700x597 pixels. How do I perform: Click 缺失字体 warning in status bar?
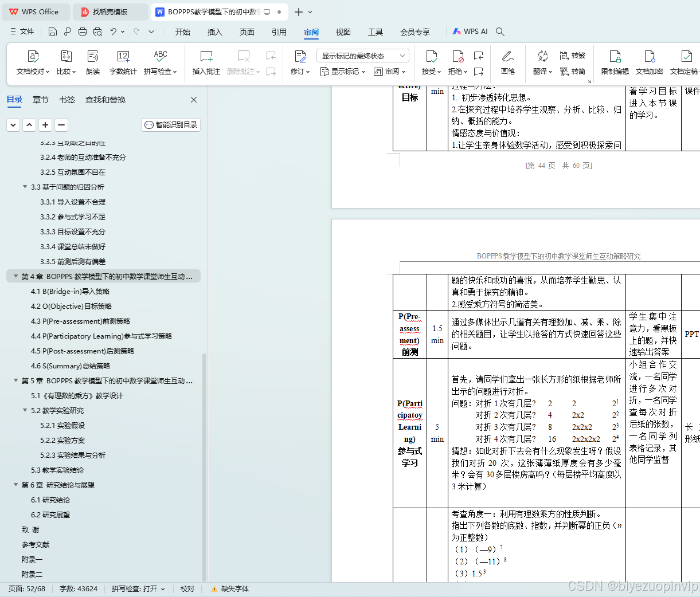230,588
